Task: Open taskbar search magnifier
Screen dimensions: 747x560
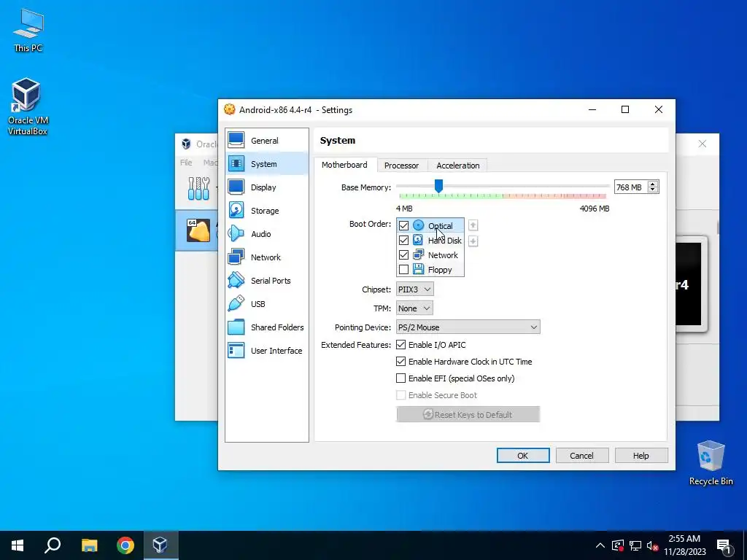Action: [x=53, y=545]
